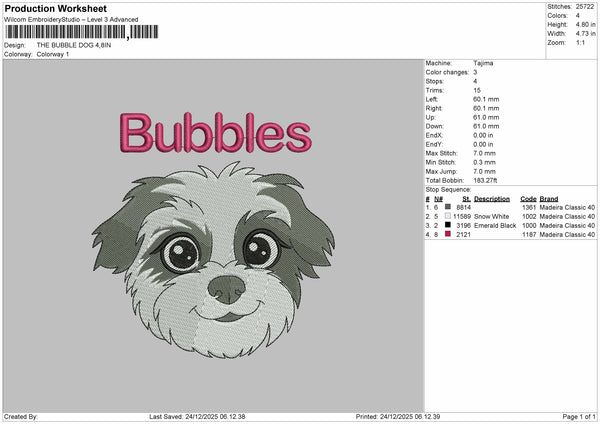
Task: Click the Brand column header
Action: (x=549, y=199)
